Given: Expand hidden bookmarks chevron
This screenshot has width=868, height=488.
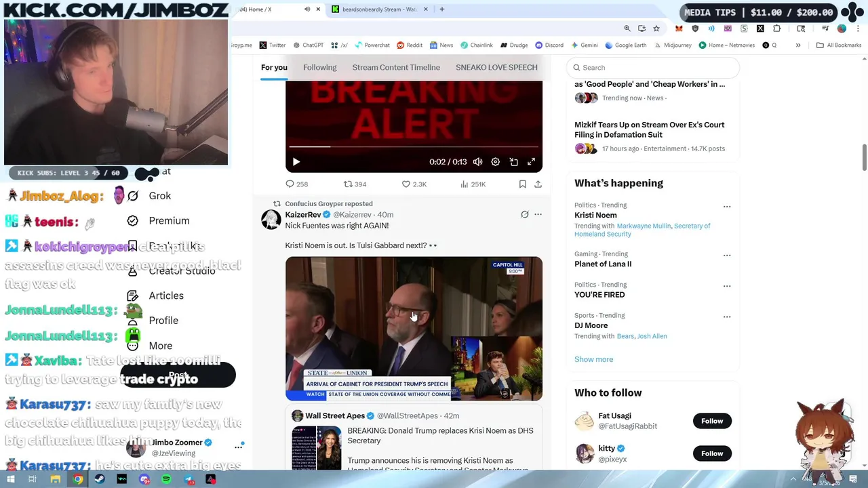Looking at the screenshot, I should pos(798,45).
